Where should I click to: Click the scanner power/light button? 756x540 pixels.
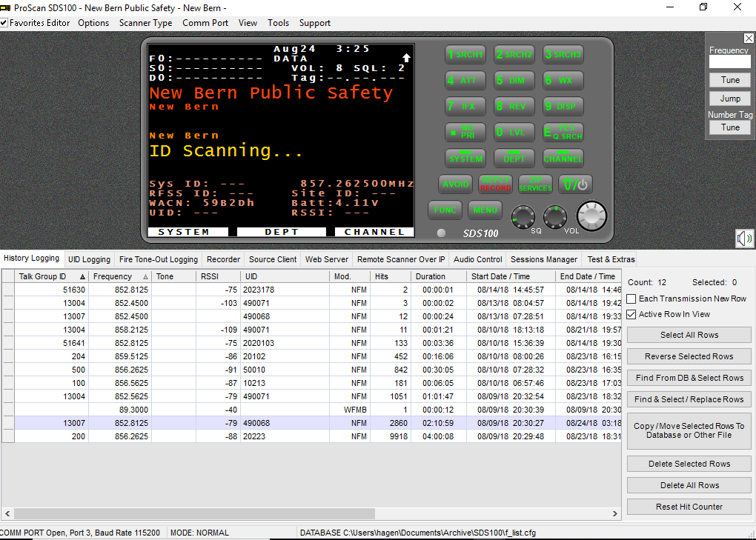(x=575, y=184)
